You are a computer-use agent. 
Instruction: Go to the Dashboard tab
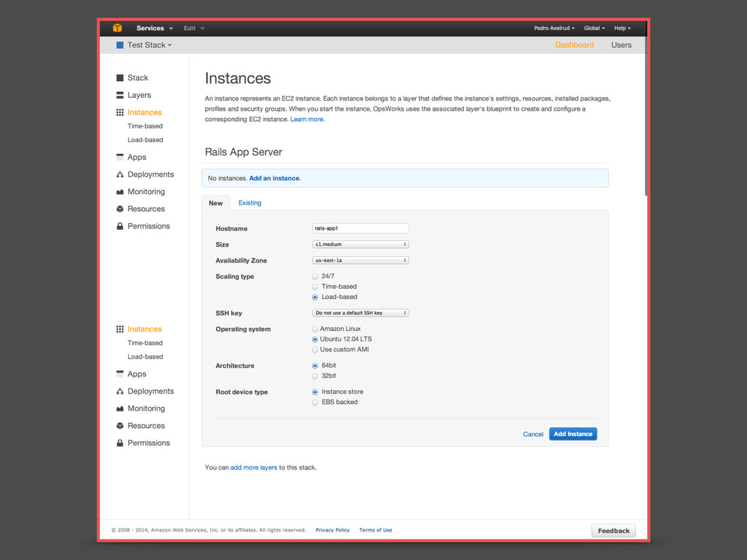point(574,44)
